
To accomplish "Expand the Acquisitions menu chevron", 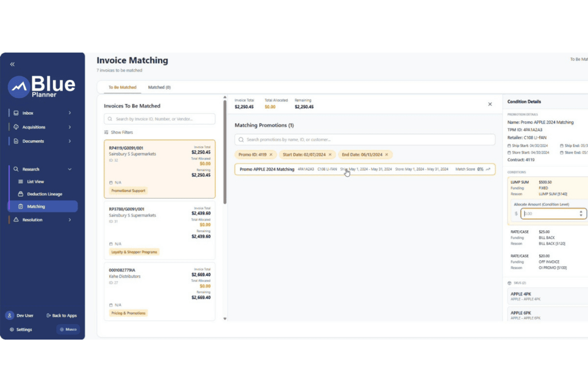I will (70, 127).
